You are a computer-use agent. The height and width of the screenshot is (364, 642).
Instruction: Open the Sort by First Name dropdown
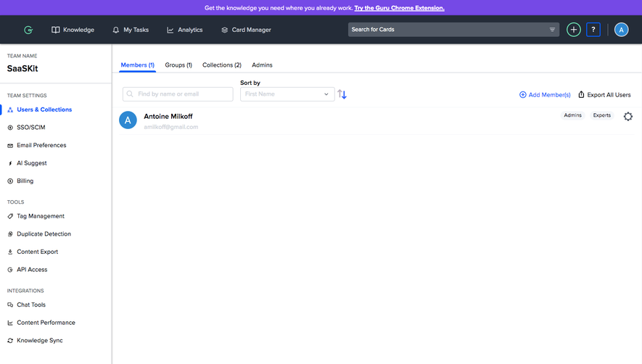pyautogui.click(x=287, y=94)
